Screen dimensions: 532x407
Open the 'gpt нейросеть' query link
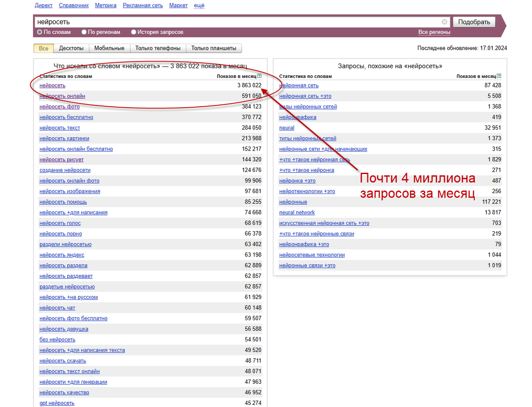[x=57, y=403]
